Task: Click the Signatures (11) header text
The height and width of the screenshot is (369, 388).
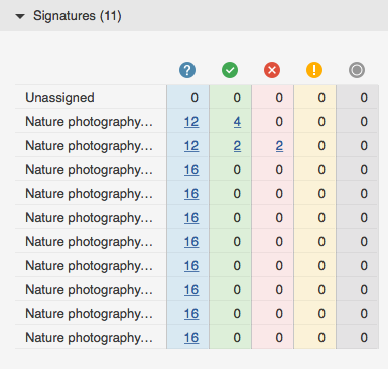Action: [x=77, y=16]
